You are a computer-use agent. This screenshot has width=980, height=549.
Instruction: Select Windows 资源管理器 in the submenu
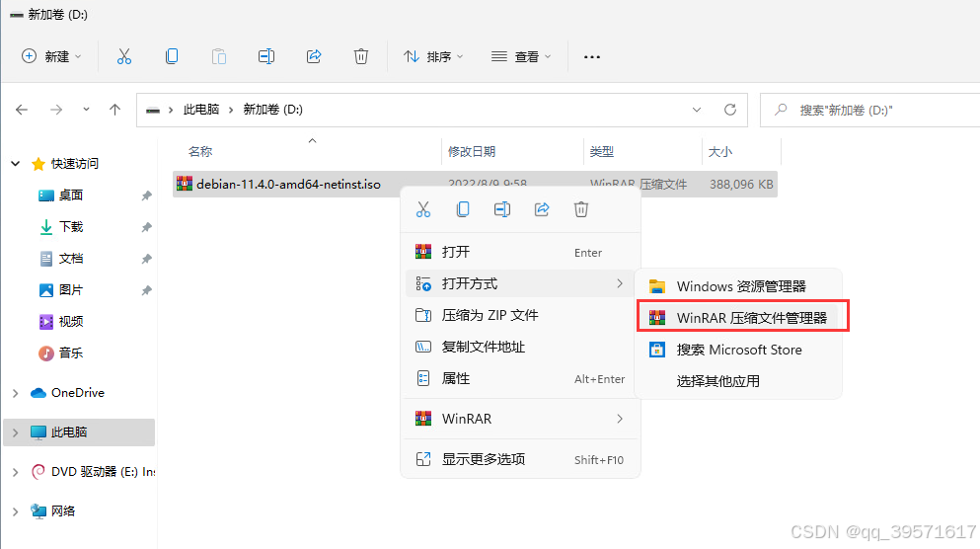click(738, 286)
